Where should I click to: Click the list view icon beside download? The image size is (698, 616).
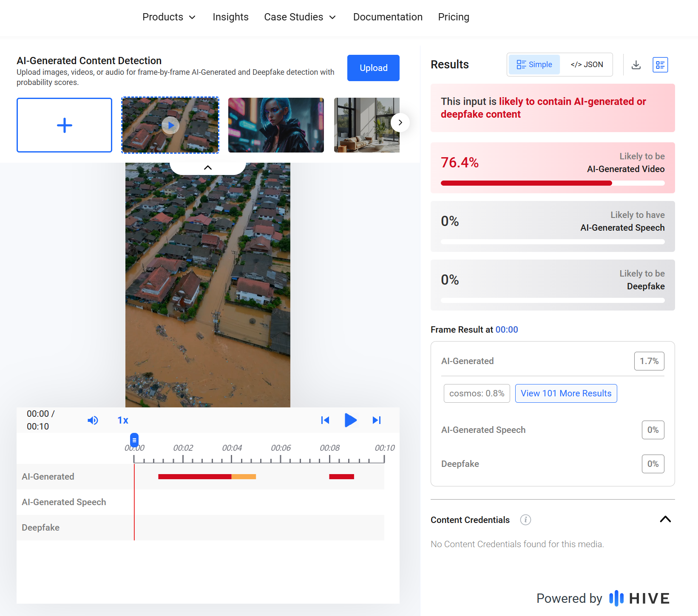pyautogui.click(x=660, y=65)
